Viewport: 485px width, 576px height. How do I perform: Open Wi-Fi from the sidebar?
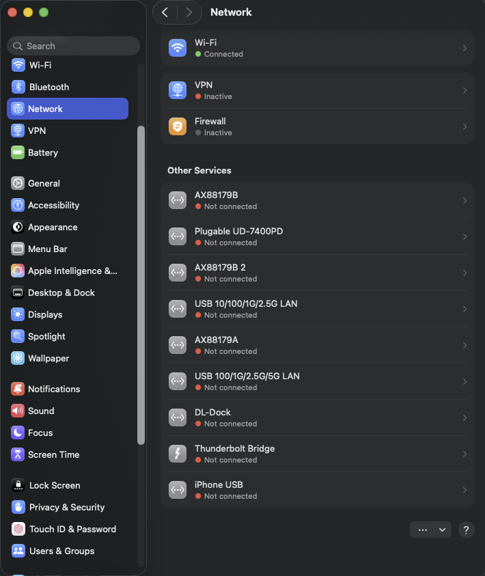click(68, 65)
